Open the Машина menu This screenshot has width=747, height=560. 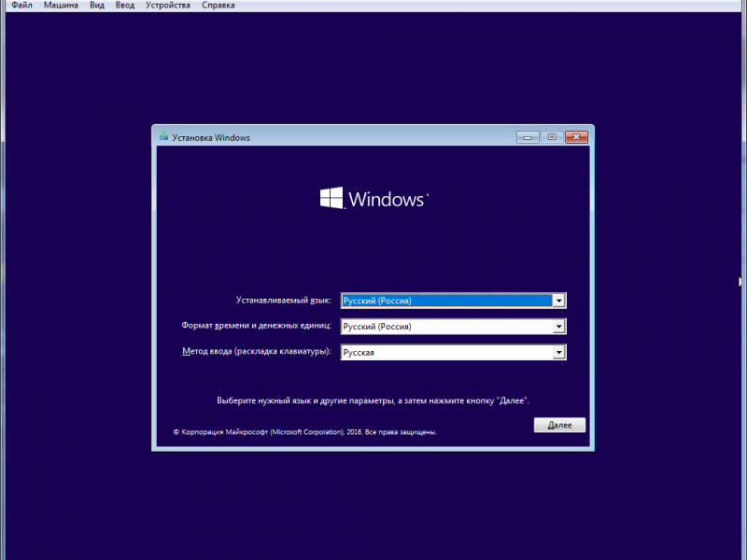click(x=61, y=6)
